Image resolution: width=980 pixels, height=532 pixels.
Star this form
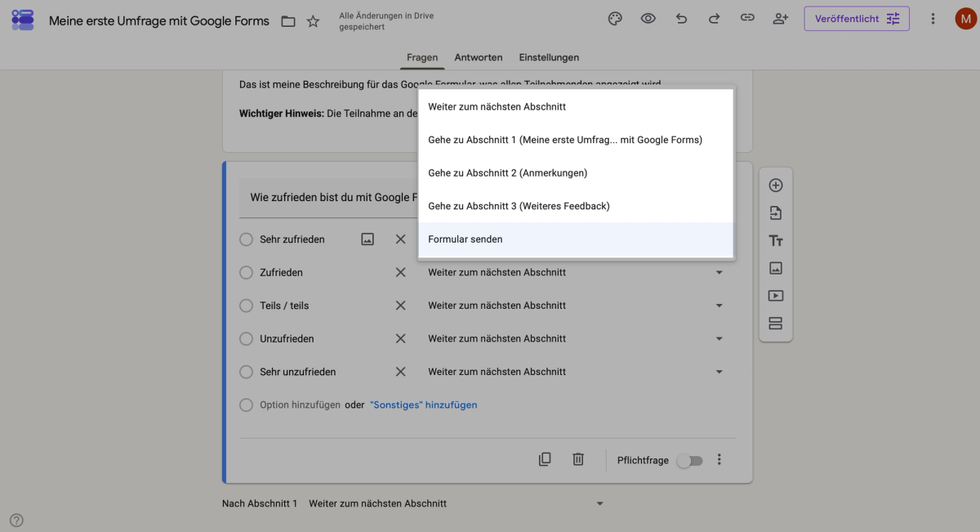[x=313, y=21]
